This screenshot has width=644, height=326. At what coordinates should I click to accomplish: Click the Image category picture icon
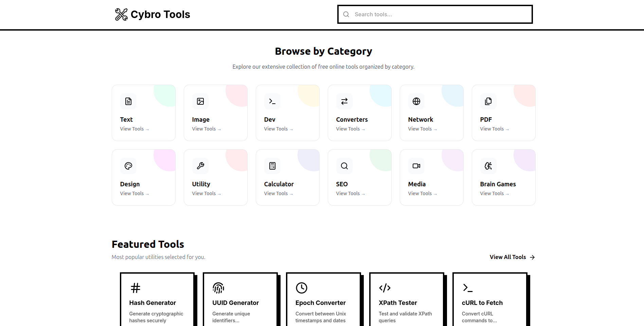pos(200,101)
